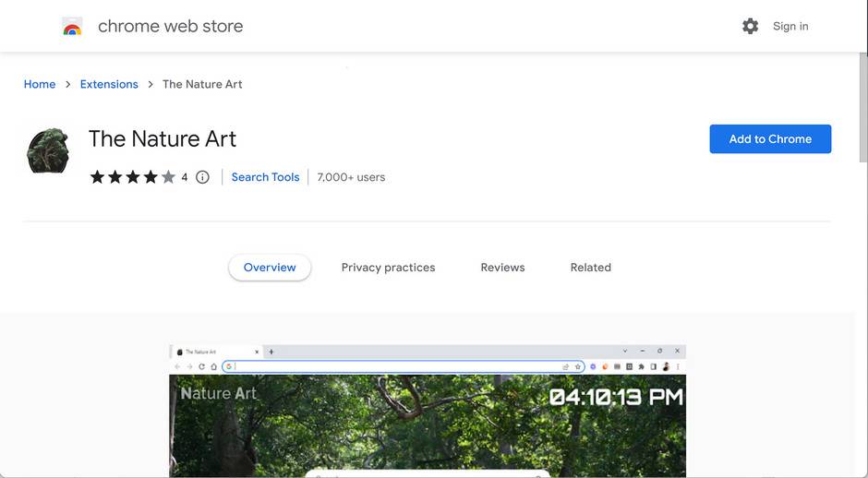868x478 pixels.
Task: Click the puzzle-piece extensions icon in the preview
Action: tap(641, 366)
